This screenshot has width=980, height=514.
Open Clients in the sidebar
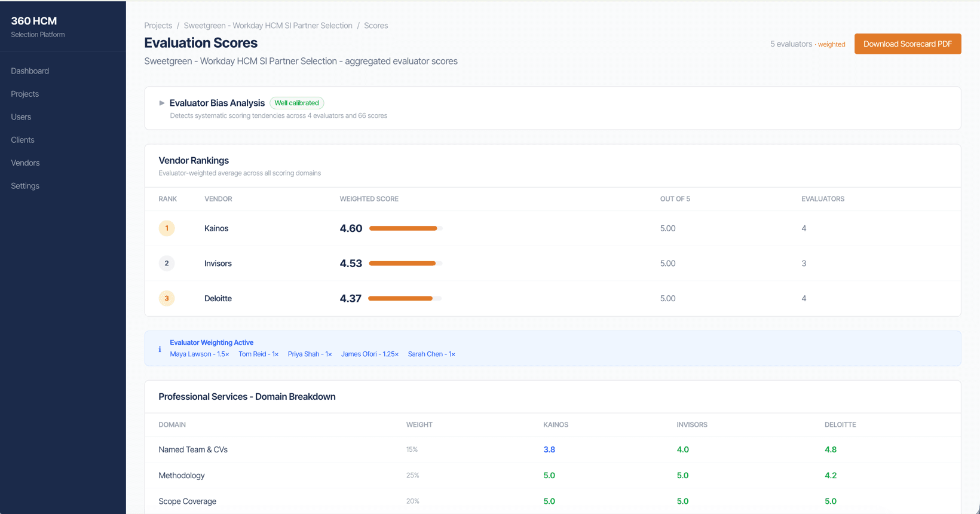point(23,140)
